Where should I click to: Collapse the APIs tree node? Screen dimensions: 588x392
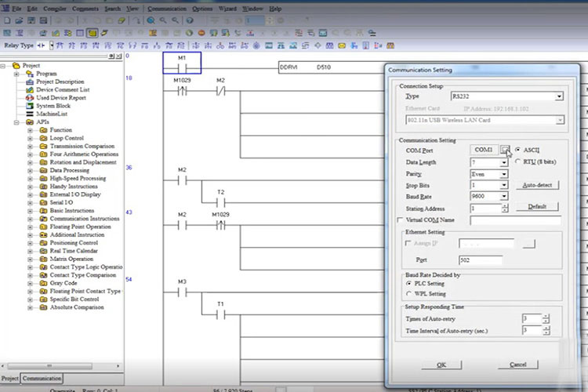pos(16,122)
